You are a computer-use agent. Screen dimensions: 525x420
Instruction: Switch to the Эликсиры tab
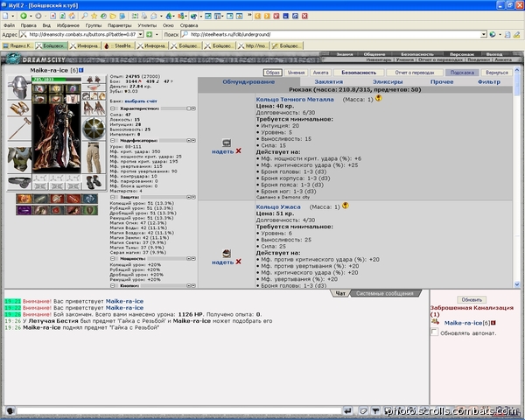click(388, 81)
